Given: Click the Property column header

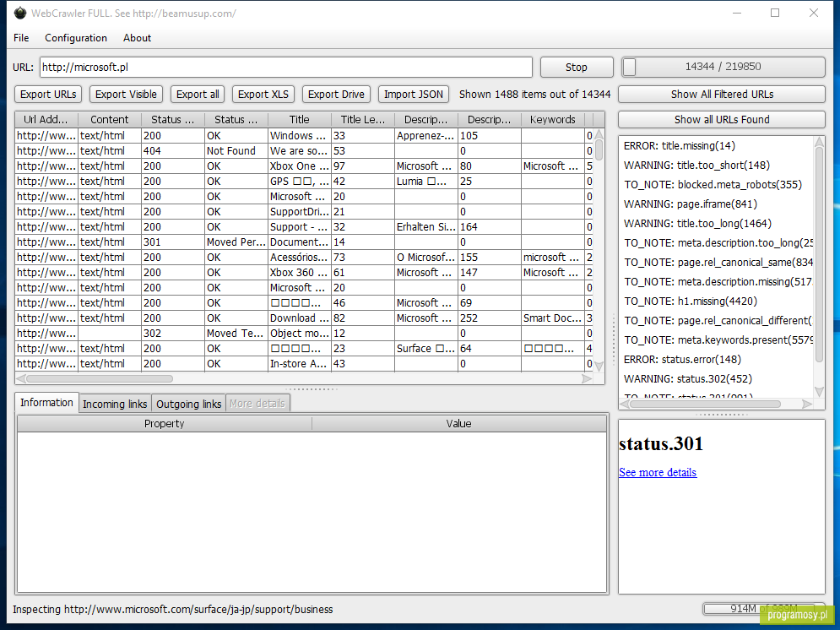Looking at the screenshot, I should tap(165, 424).
